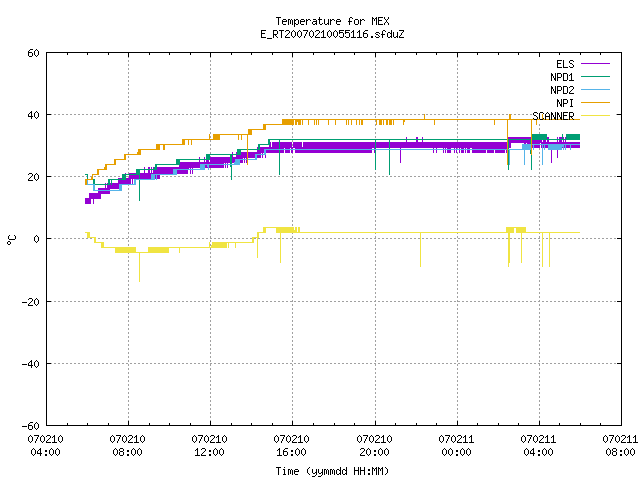Click the x-axis label 070210 20:00
The image size is (640, 480).
374,446
